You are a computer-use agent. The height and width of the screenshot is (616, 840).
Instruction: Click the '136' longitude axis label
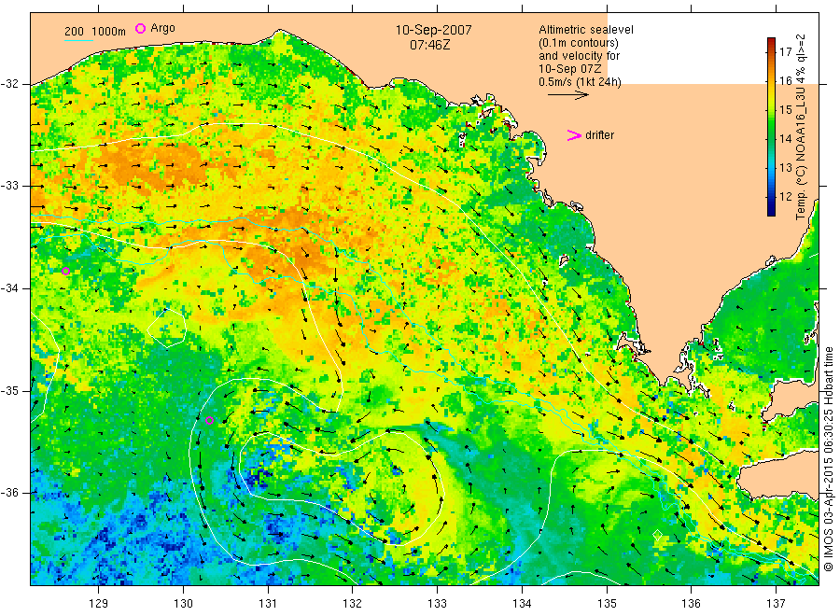coord(691,604)
